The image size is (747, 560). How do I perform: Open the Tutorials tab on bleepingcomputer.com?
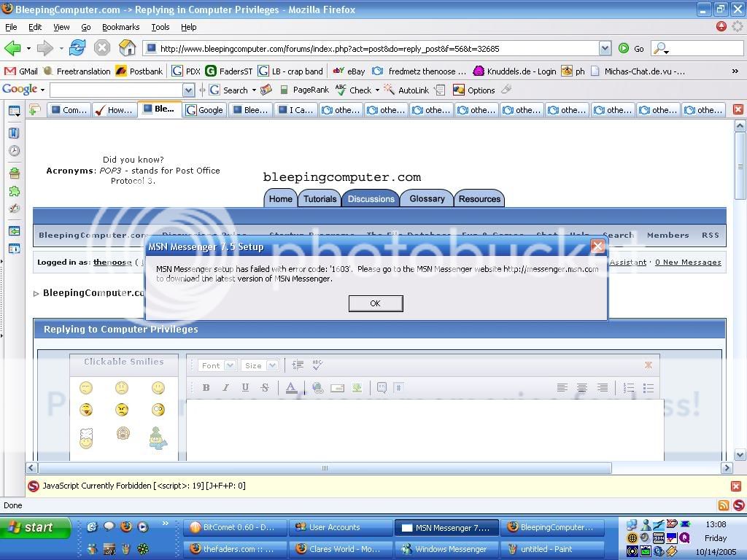pos(320,199)
